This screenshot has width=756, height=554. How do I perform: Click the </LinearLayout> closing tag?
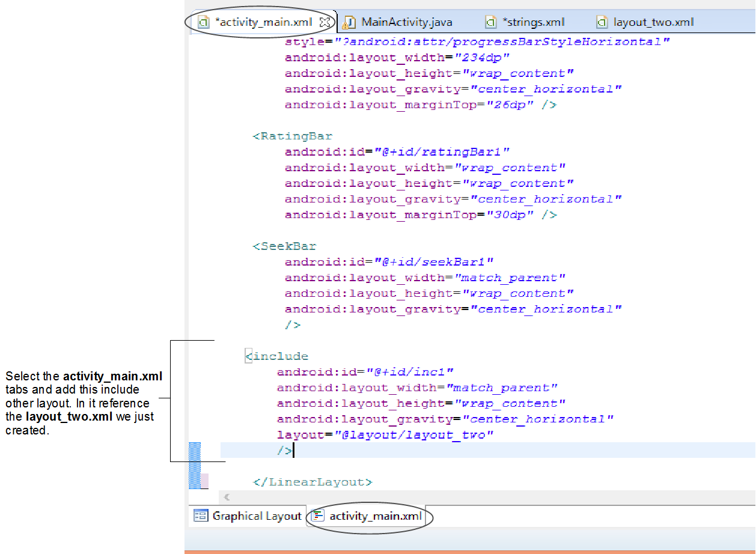pos(312,482)
